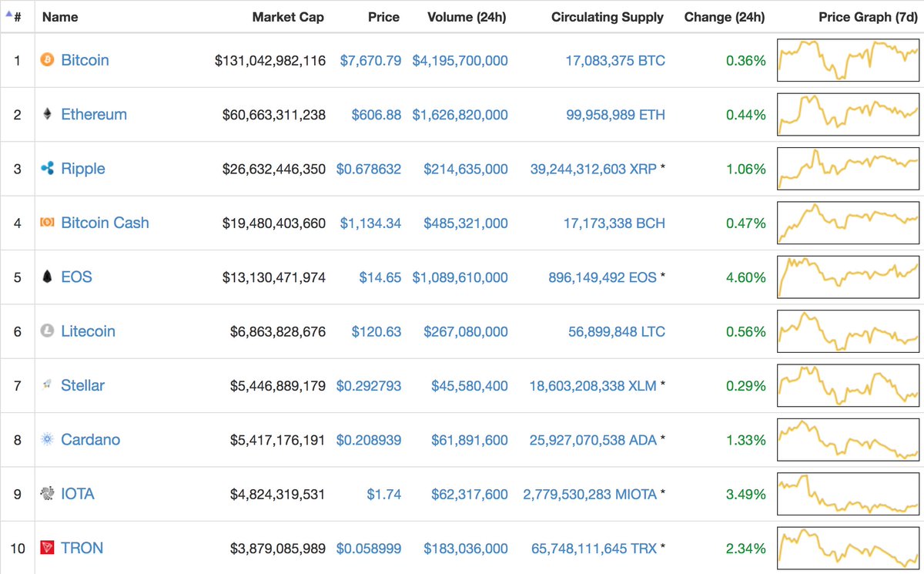Click supply 2,779,530,283 MIOTA
The width and height of the screenshot is (924, 574).
point(590,494)
